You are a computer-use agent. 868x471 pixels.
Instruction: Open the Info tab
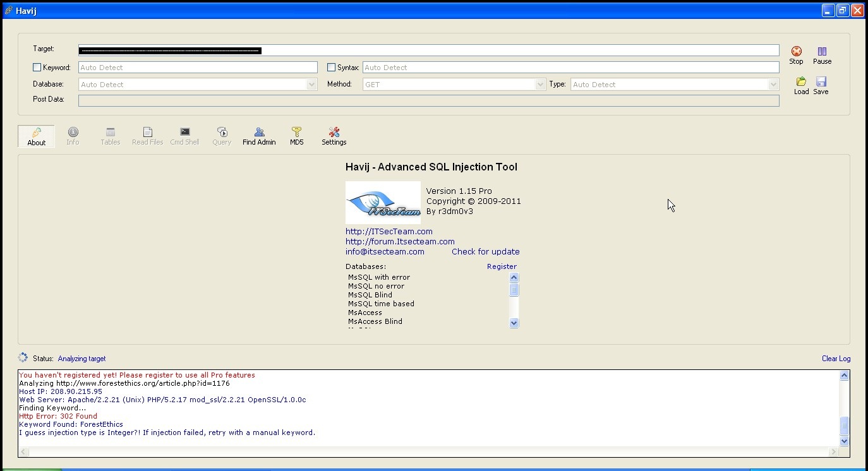point(73,136)
